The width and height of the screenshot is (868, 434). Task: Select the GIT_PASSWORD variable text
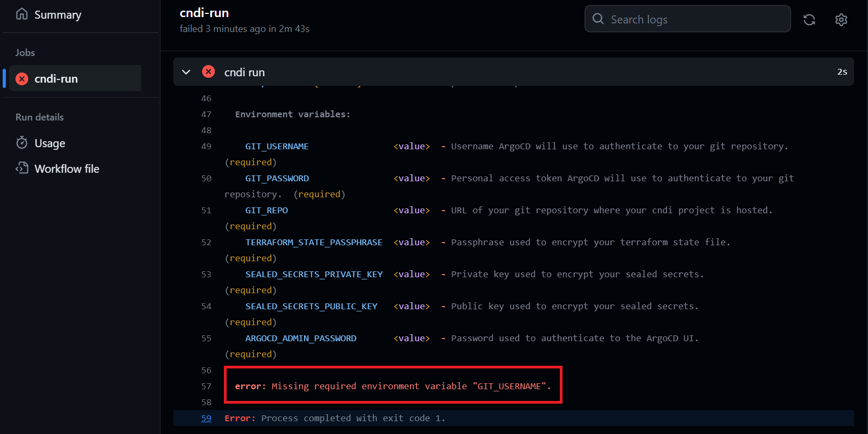(277, 179)
